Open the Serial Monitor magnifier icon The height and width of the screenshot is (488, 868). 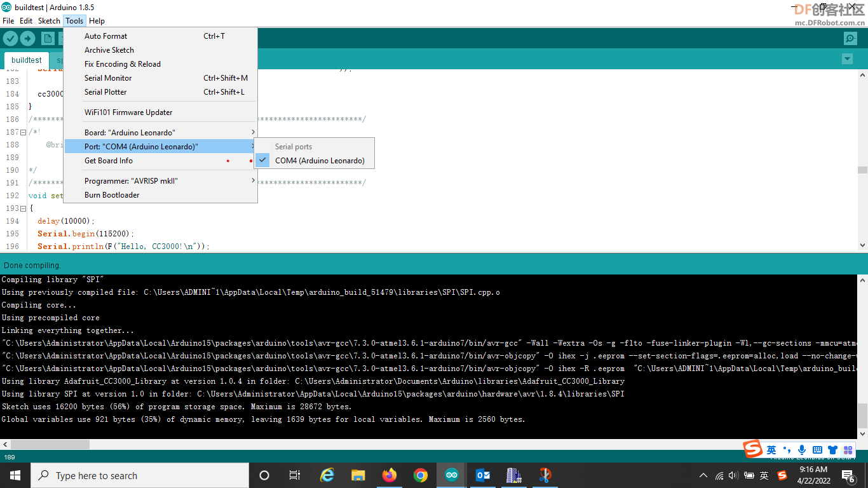[x=850, y=39]
